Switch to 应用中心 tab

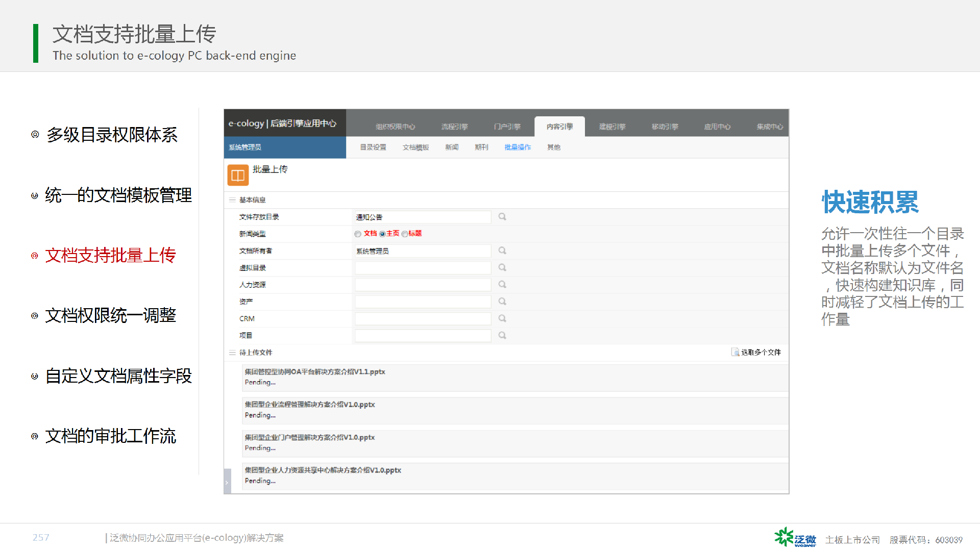717,127
